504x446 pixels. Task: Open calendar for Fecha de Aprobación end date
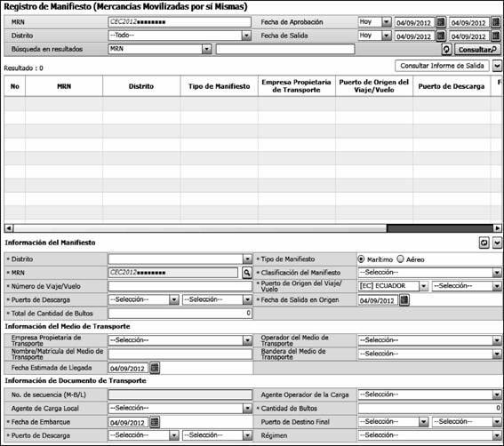(496, 22)
